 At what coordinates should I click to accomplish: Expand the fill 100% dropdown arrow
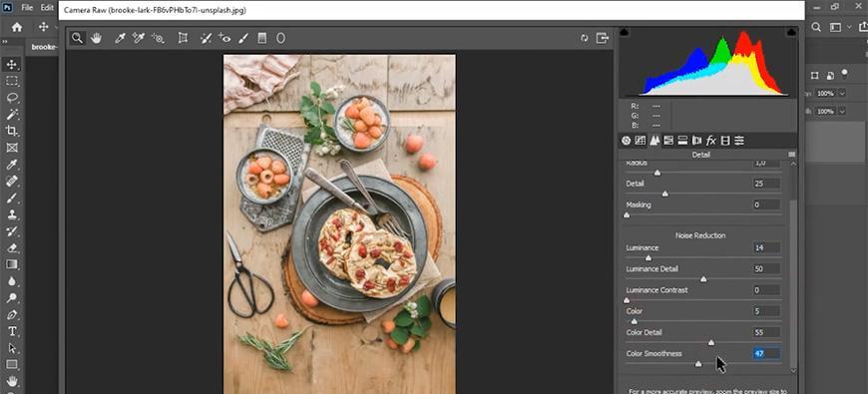[x=842, y=112]
